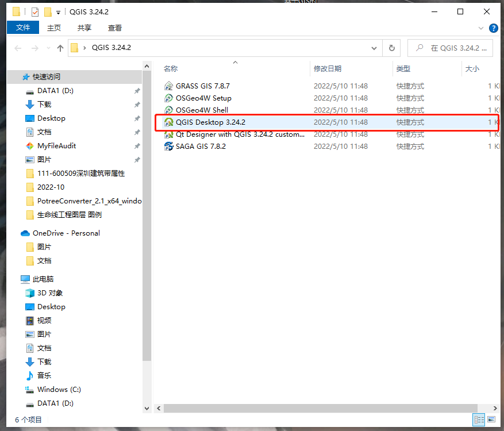Image resolution: width=504 pixels, height=431 pixels.
Task: Click the 快捷方式 type of GRASS GIS row
Action: (410, 86)
